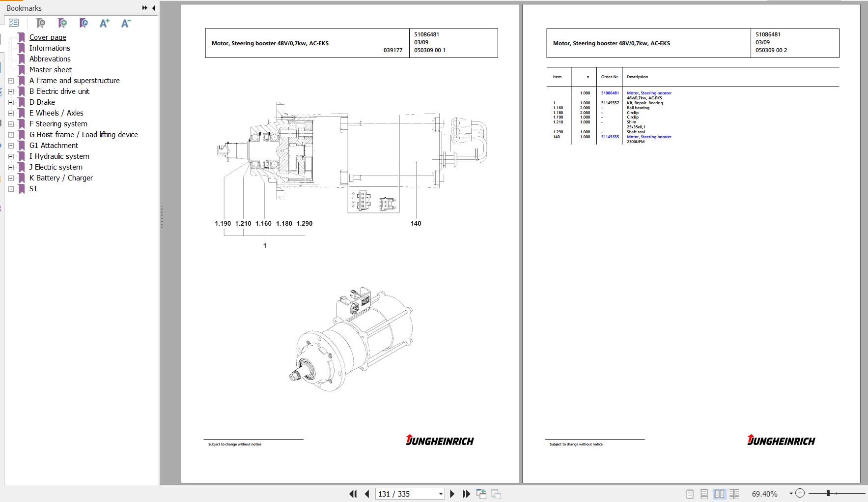868x502 pixels.
Task: Adjust the zoom slider handle
Action: pyautogui.click(x=828, y=493)
